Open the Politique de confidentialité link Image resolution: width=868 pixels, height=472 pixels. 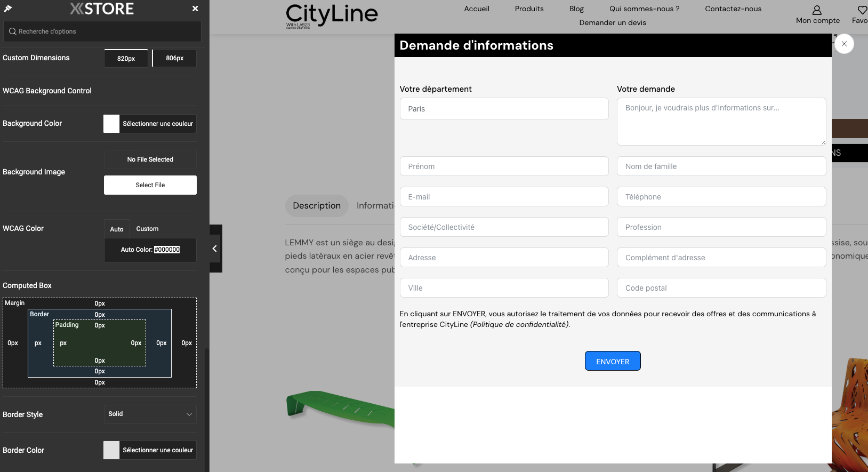[520, 324]
